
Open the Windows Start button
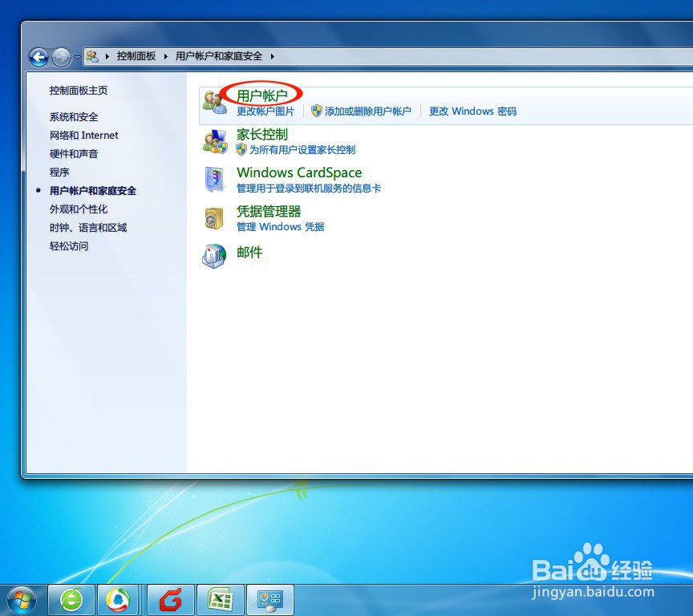[x=21, y=601]
